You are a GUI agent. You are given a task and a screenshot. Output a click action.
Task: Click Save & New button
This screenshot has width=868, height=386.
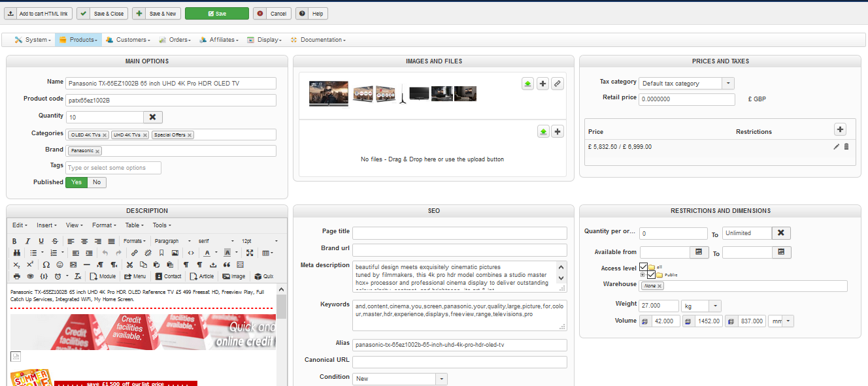point(156,14)
